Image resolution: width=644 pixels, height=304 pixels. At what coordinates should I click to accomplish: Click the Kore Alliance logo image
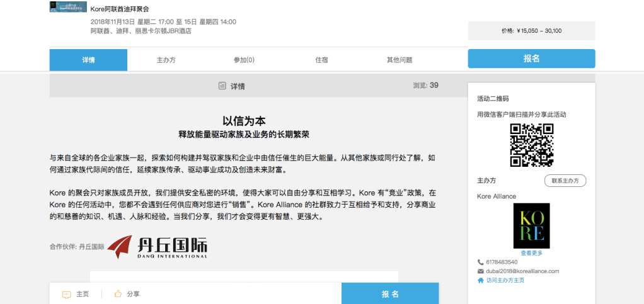(531, 225)
